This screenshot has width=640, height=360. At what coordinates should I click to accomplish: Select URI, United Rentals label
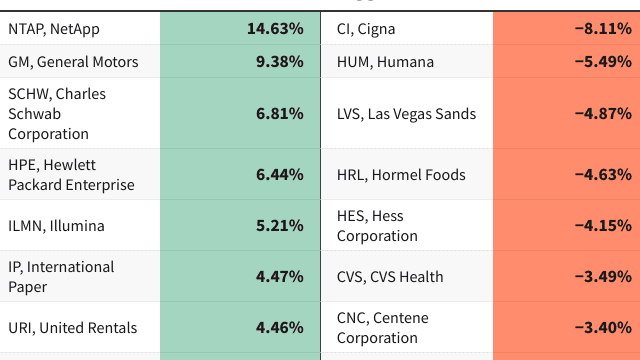[x=73, y=328]
